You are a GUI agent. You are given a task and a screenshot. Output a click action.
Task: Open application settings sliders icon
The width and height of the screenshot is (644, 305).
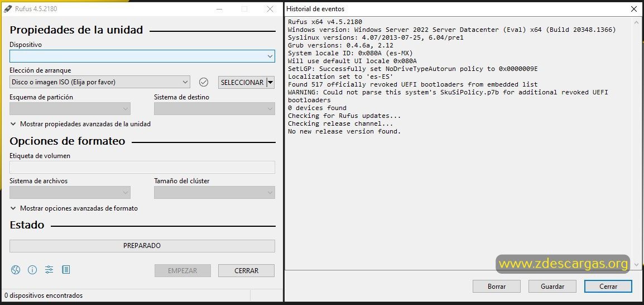click(x=49, y=270)
